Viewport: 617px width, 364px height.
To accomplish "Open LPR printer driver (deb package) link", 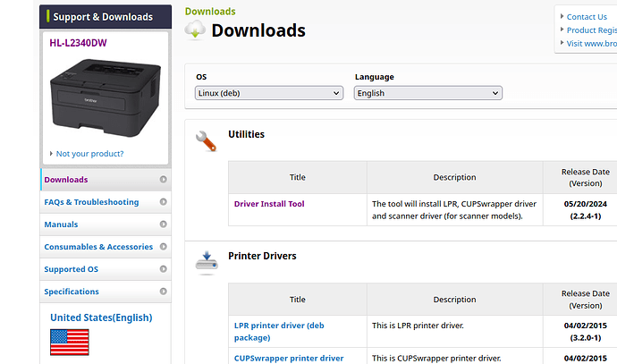I will click(x=279, y=331).
